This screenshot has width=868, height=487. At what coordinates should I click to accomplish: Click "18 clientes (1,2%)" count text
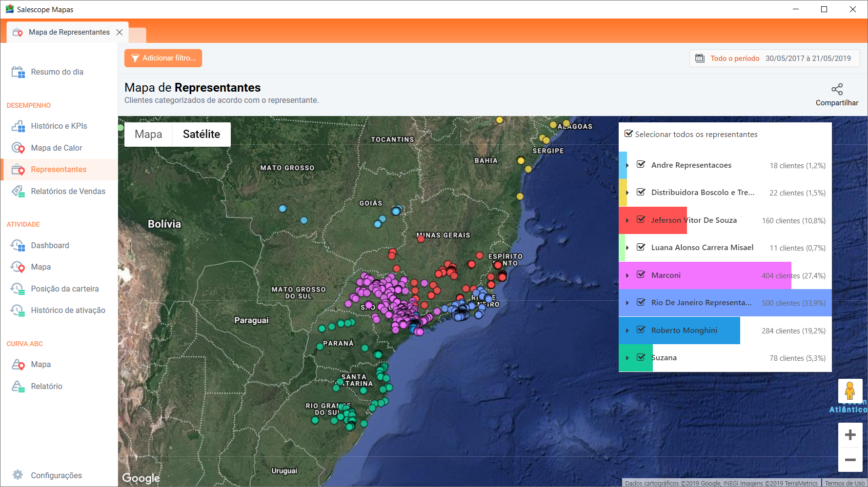click(798, 166)
